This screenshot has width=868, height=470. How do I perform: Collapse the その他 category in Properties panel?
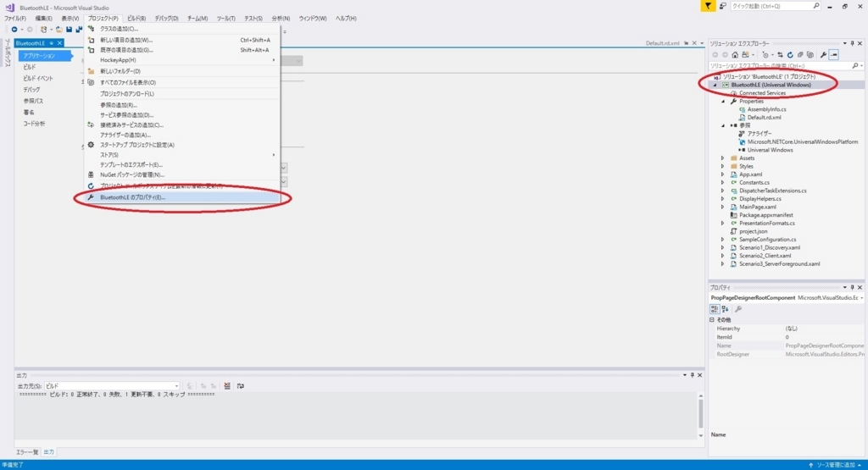pos(712,320)
